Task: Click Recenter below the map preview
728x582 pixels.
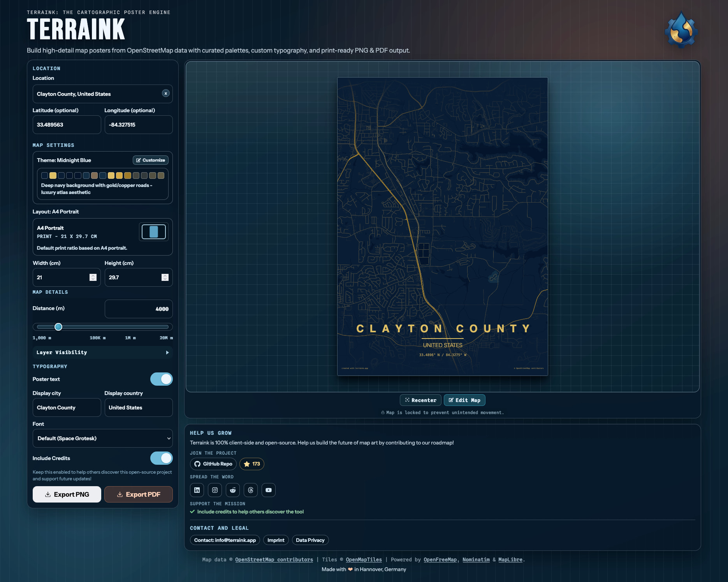Action: point(420,400)
